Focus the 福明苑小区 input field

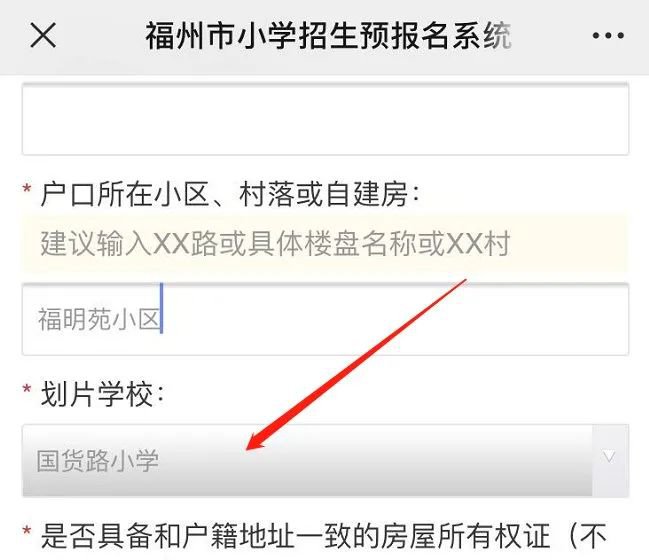(325, 319)
